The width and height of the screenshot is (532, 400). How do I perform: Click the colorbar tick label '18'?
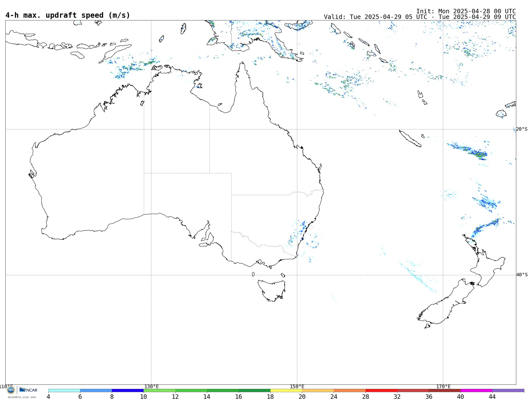(270, 397)
